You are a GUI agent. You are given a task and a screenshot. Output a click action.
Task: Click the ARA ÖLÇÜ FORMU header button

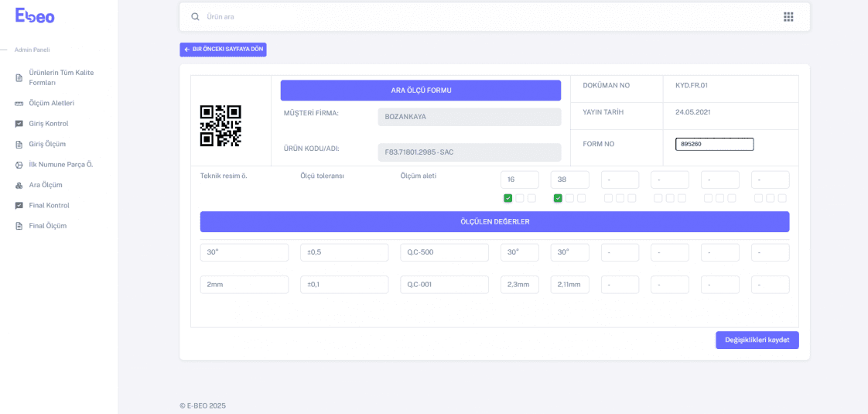click(421, 91)
